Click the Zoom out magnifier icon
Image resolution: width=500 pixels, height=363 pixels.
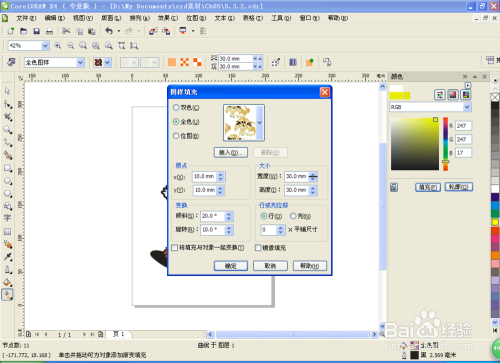click(x=70, y=45)
